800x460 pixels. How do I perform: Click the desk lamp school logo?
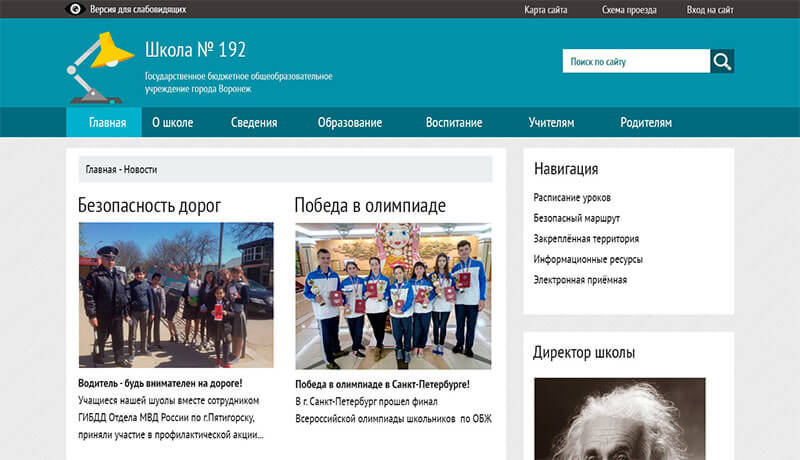click(x=100, y=67)
